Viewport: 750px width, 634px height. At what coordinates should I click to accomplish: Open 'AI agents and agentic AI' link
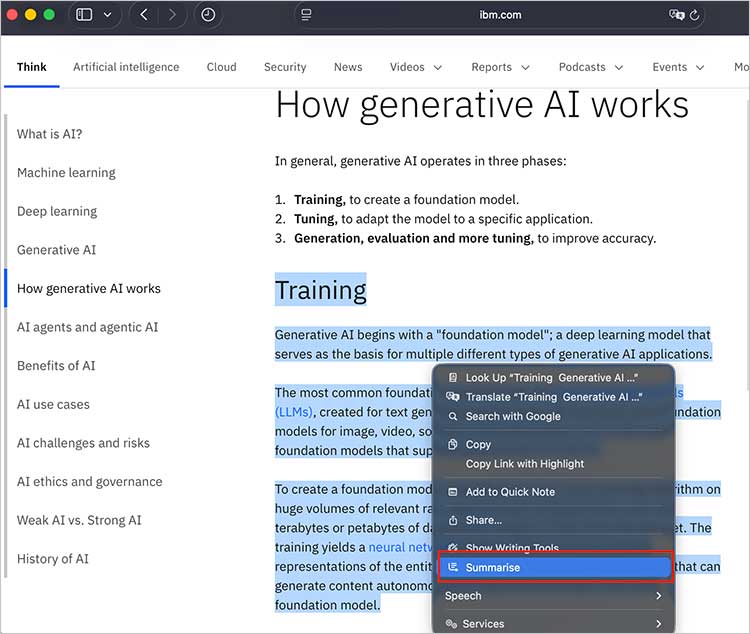coord(88,327)
